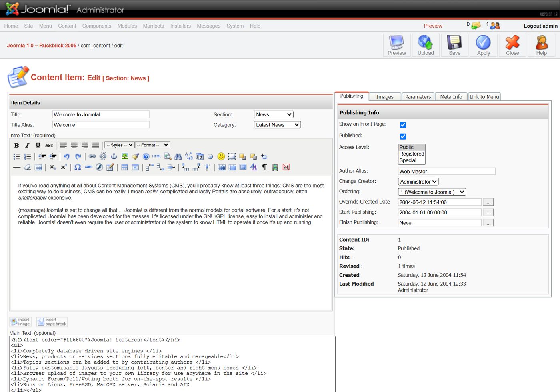Screen dimensions: 560x392
Task: Switch to the Images tab
Action: tap(385, 97)
